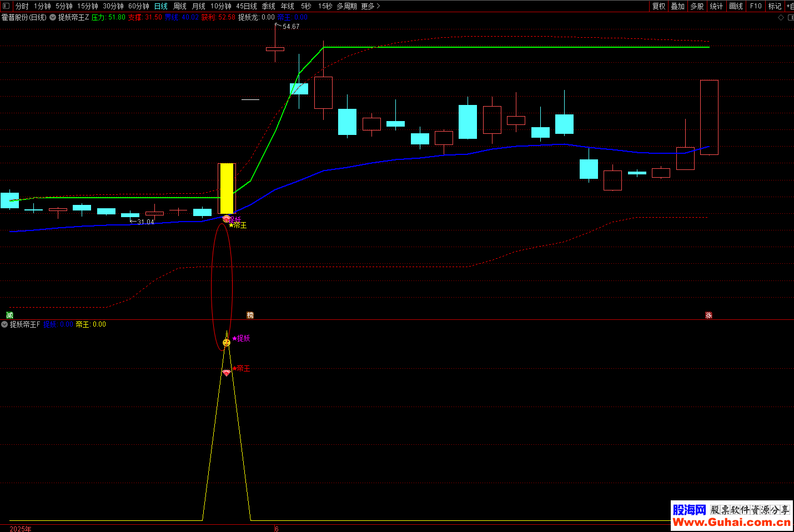The width and height of the screenshot is (794, 532).
Task: Switch to the 年线 yearly tab
Action: pyautogui.click(x=287, y=6)
